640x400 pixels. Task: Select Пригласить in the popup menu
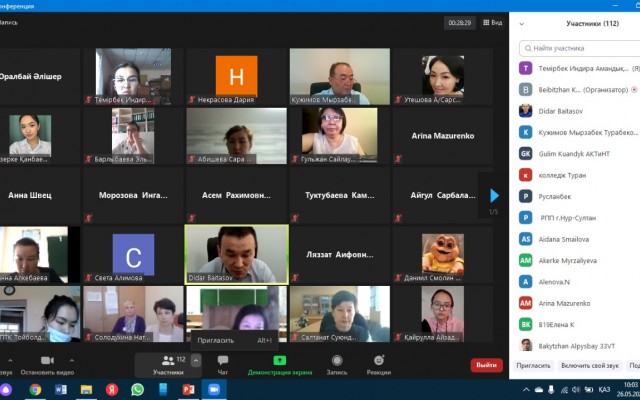click(216, 340)
